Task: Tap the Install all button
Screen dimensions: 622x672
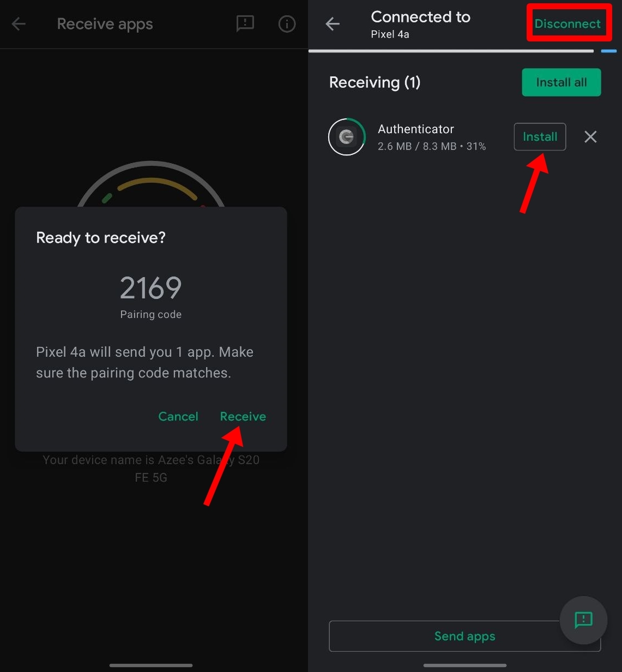Action: pyautogui.click(x=561, y=82)
